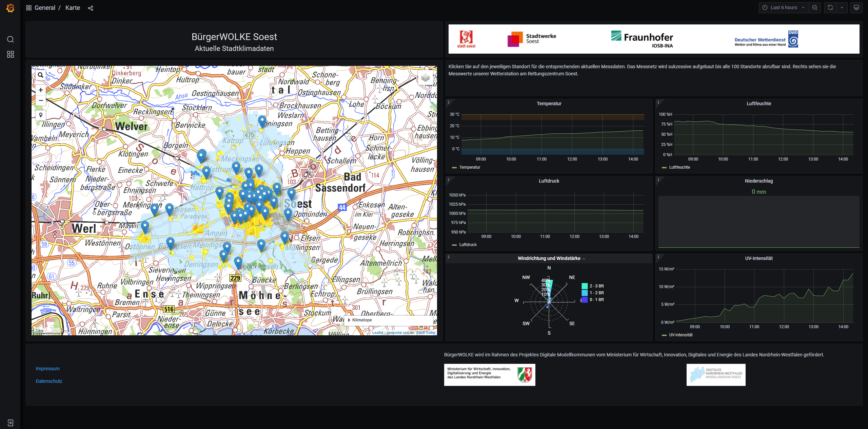Screen dimensions: 868x429
Task: Click the share dashboard icon
Action: tap(91, 8)
